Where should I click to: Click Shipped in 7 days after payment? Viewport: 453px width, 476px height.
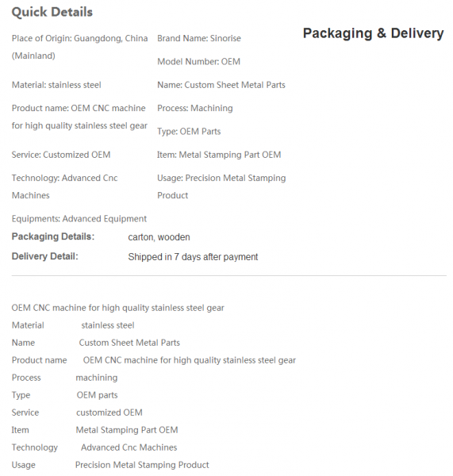(193, 257)
